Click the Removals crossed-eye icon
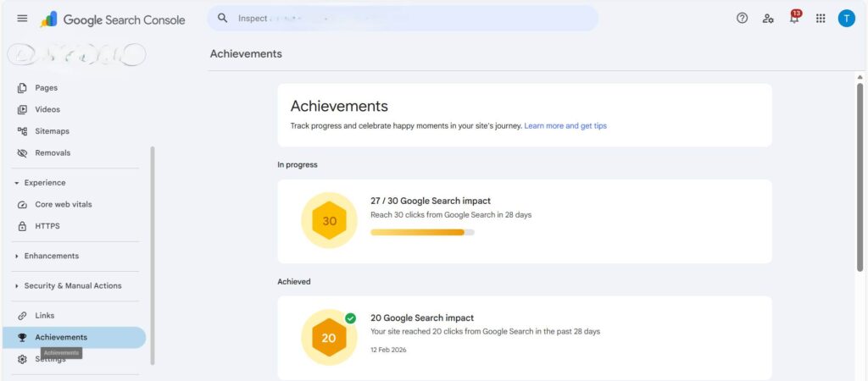 [x=22, y=153]
